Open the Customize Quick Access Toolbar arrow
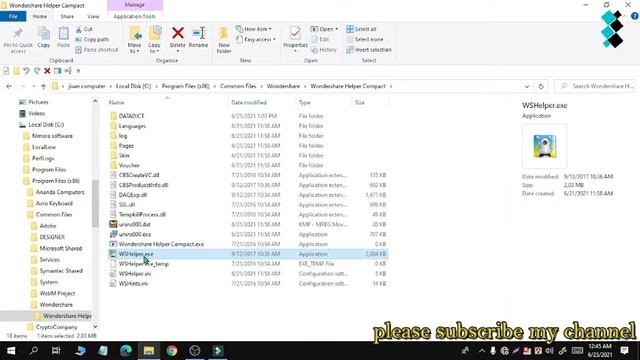640x360 pixels. click(x=78, y=71)
